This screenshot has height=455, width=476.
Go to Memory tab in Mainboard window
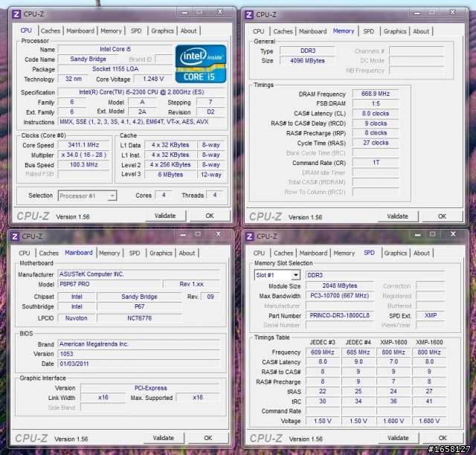tap(109, 253)
